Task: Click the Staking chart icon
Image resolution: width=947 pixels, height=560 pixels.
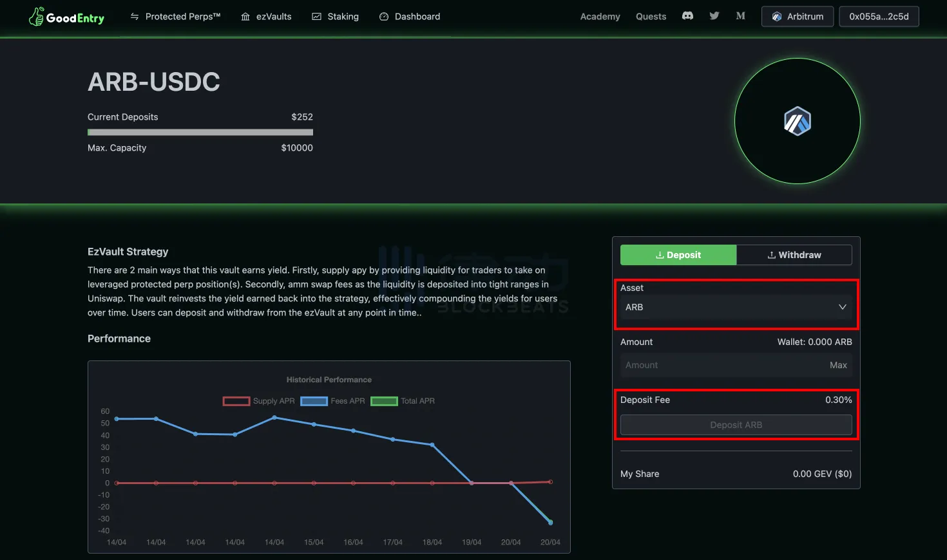Action: [316, 17]
